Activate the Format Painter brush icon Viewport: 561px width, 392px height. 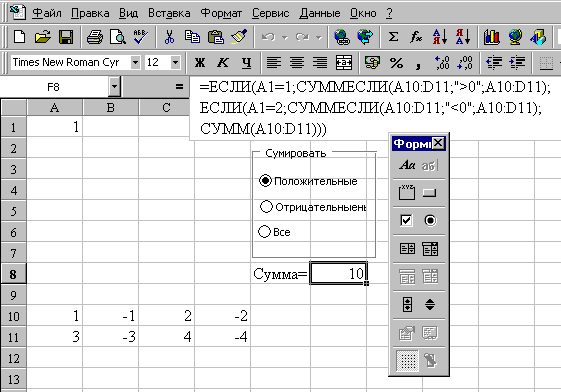tap(239, 37)
